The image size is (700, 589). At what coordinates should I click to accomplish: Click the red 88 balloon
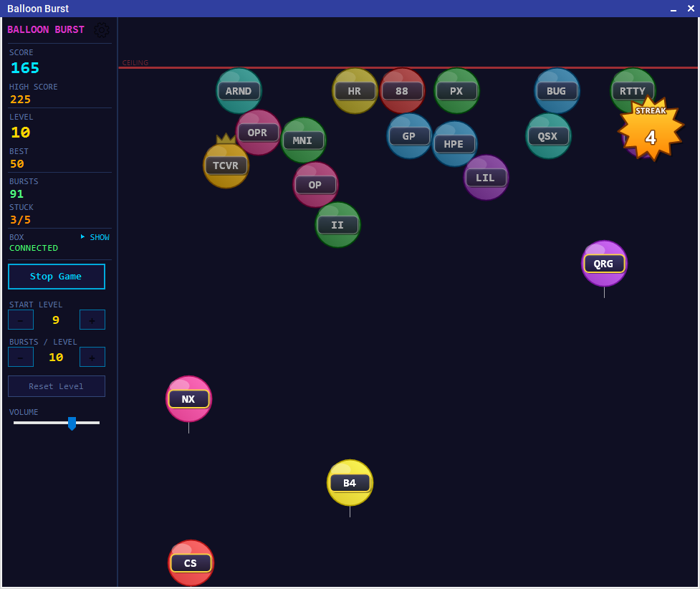(x=402, y=91)
